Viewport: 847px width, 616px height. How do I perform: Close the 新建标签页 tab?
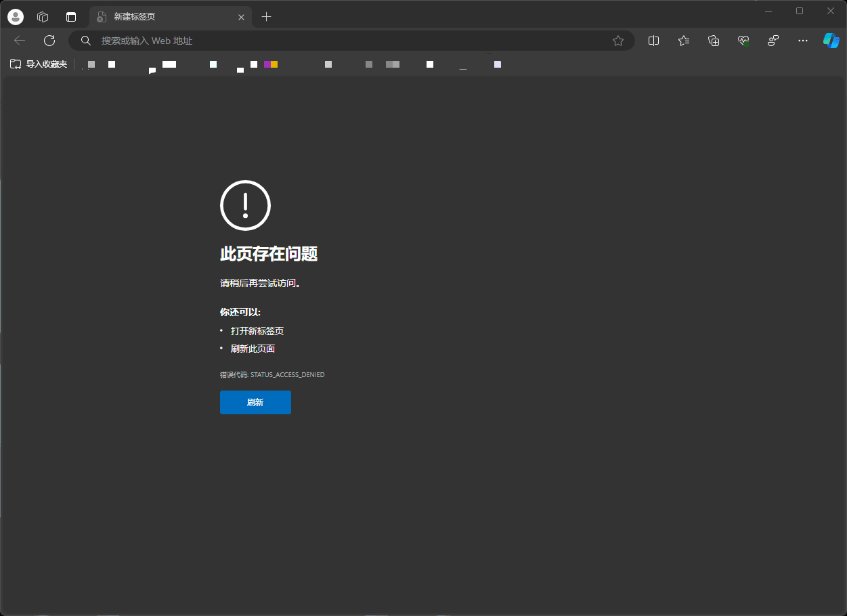[242, 17]
